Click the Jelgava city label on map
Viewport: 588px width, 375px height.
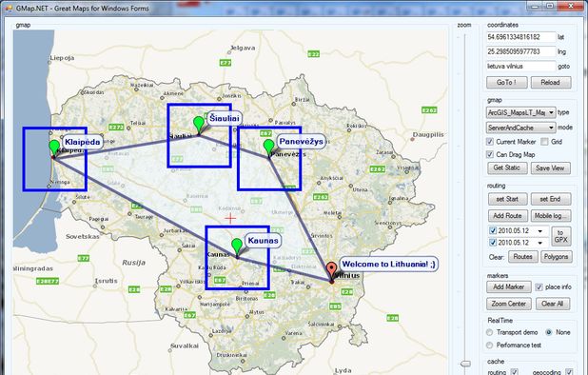pyautogui.click(x=243, y=48)
